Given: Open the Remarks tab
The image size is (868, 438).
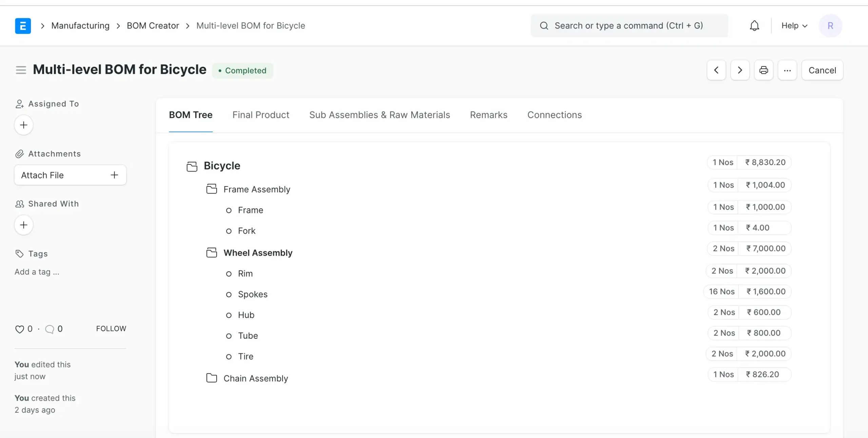Looking at the screenshot, I should (x=489, y=115).
